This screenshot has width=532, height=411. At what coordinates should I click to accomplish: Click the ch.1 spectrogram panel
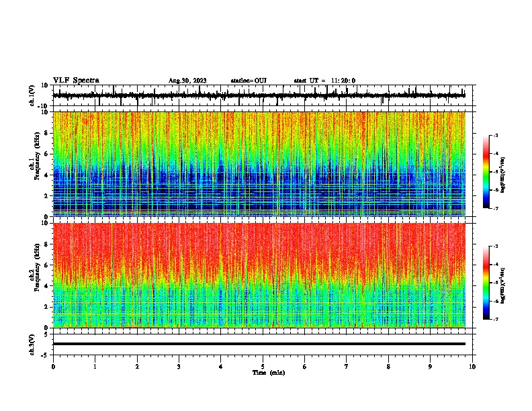coord(259,164)
